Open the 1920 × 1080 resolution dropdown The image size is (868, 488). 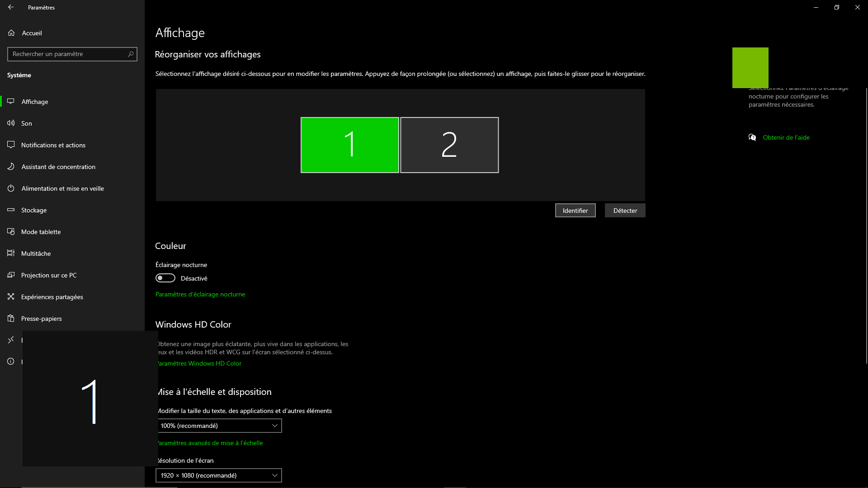point(219,475)
